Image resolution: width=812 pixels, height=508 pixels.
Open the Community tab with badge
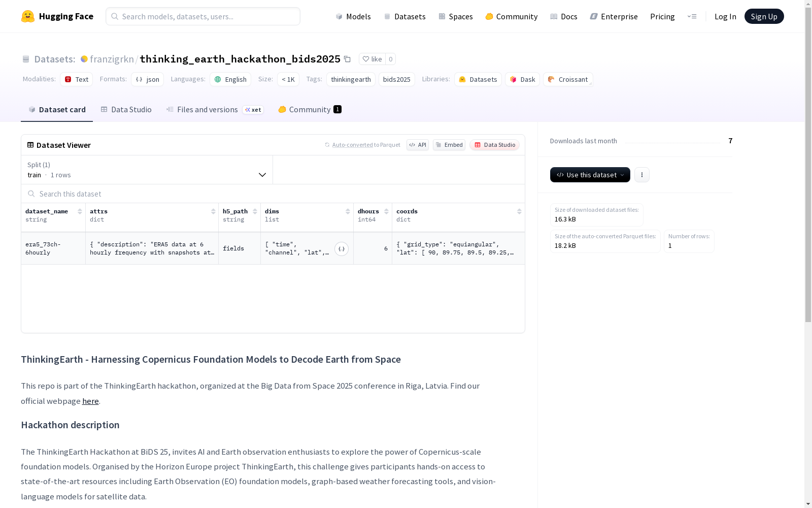(x=310, y=110)
